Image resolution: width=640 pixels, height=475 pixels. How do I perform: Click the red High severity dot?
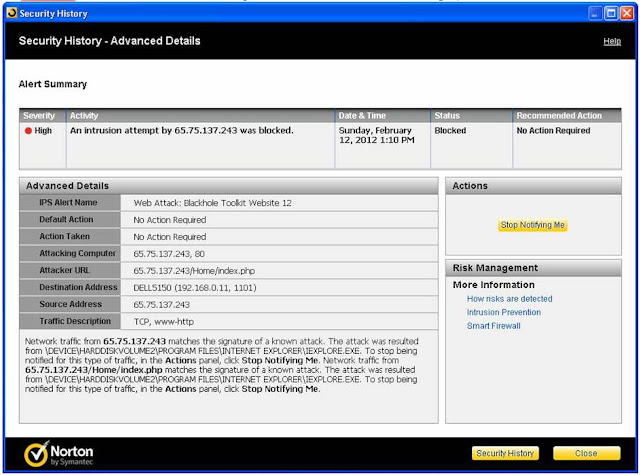tap(28, 131)
